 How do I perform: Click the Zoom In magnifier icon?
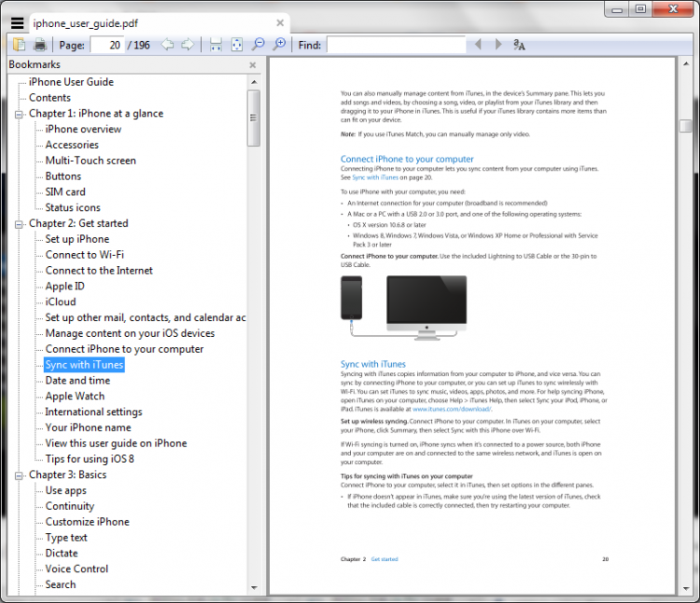click(x=279, y=44)
